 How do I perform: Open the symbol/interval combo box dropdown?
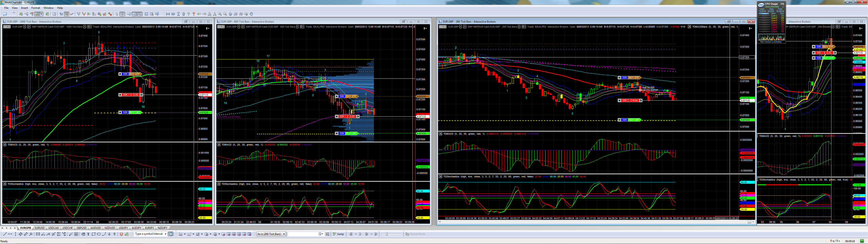(x=165, y=234)
